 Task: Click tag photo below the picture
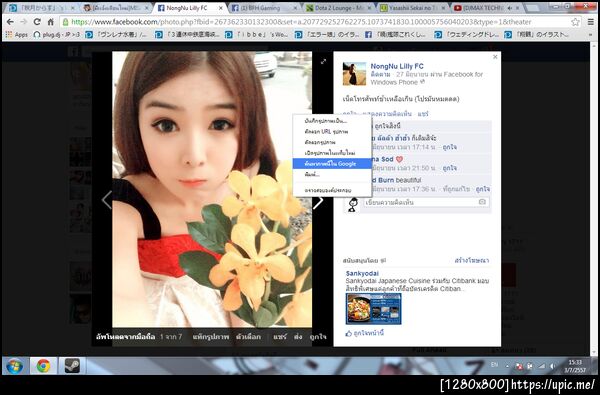[x=210, y=337]
